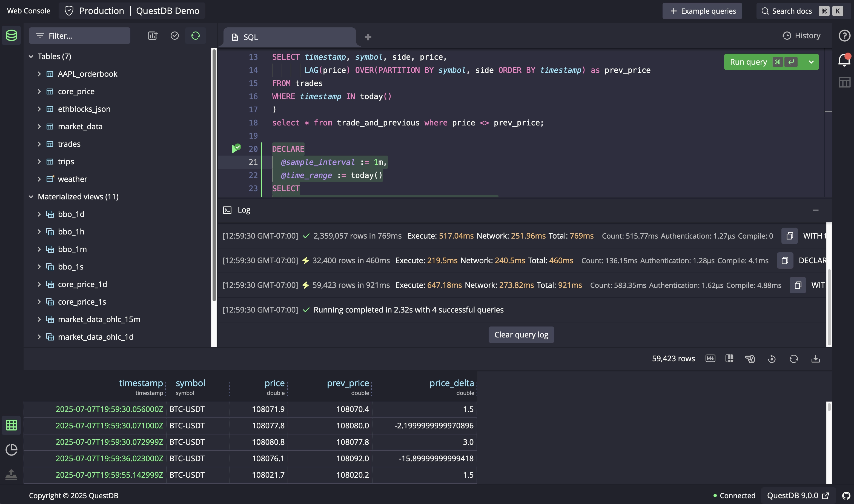Screen dimensions: 854x504
Task: Click the timestamp column header
Action: pos(141,383)
